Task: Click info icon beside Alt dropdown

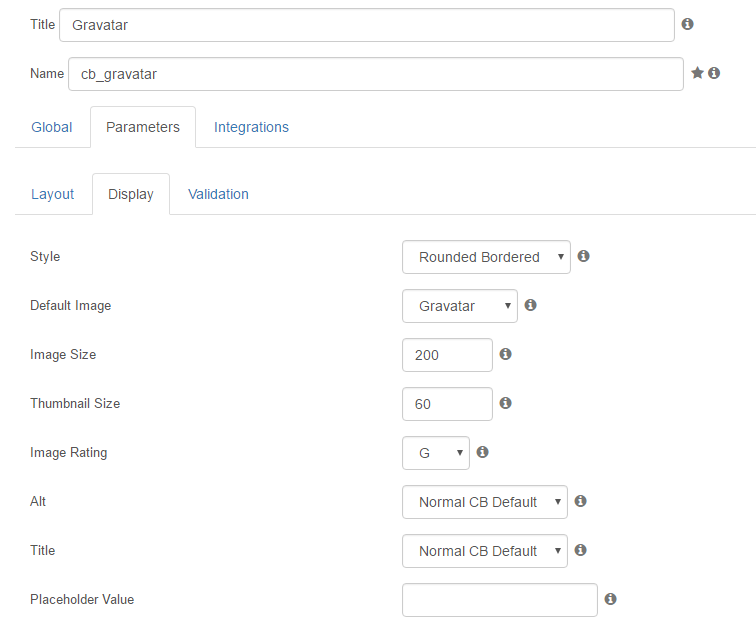Action: tap(580, 501)
